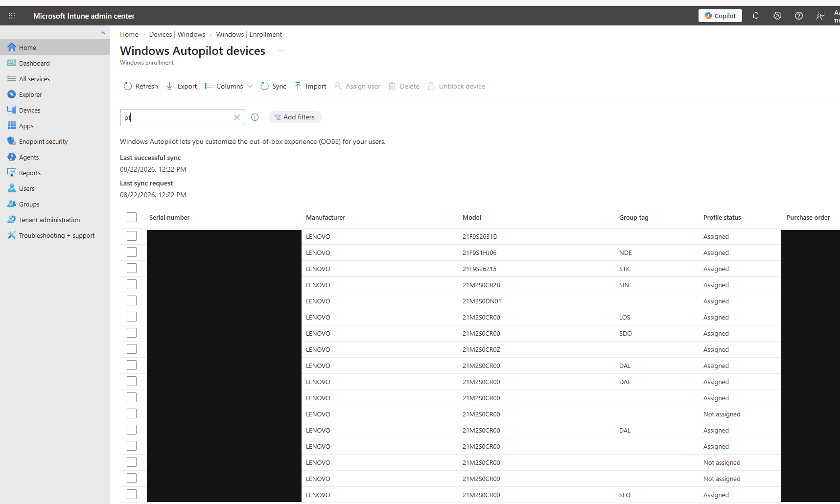Click the Agents sidebar icon
This screenshot has width=840, height=504.
[12, 157]
